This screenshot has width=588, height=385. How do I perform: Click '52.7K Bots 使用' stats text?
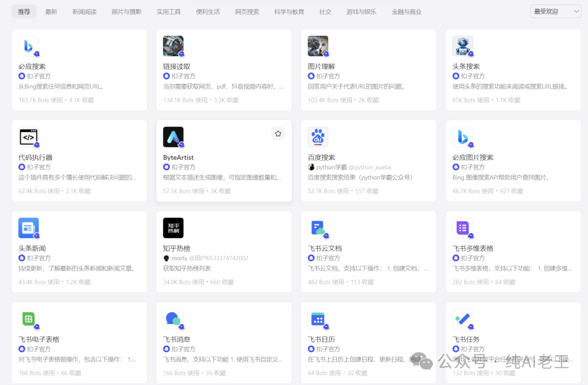click(328, 191)
